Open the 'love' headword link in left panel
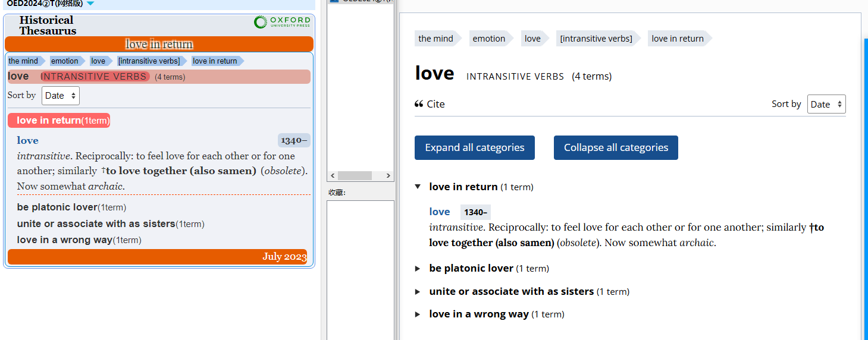The height and width of the screenshot is (340, 868). [x=28, y=140]
